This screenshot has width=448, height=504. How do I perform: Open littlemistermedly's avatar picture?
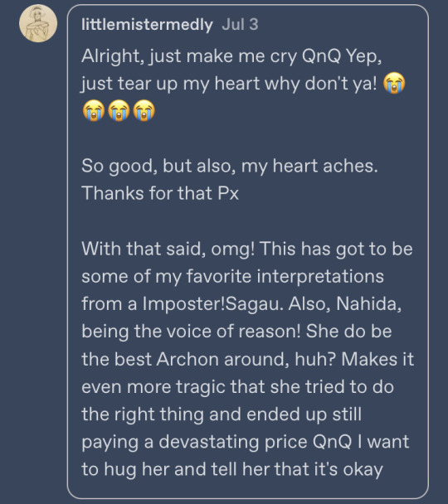[38, 23]
